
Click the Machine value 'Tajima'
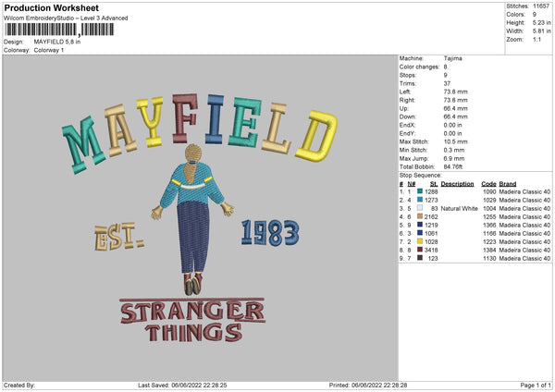[452, 58]
